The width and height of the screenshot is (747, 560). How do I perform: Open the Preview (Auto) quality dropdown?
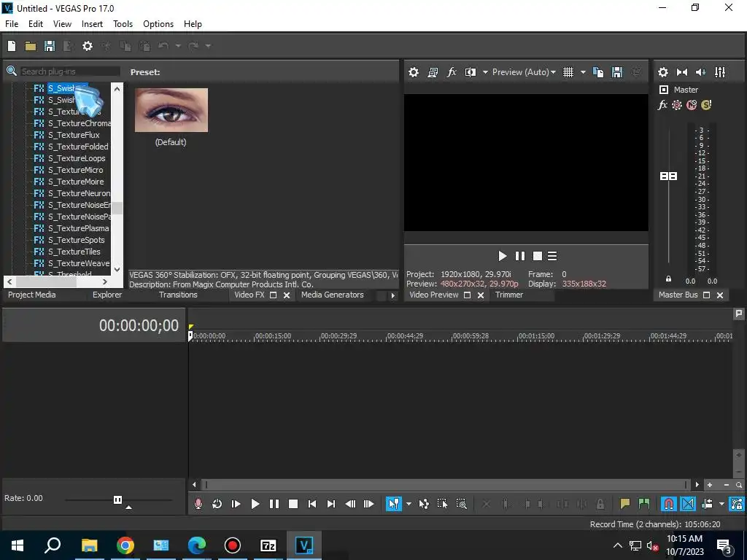524,72
